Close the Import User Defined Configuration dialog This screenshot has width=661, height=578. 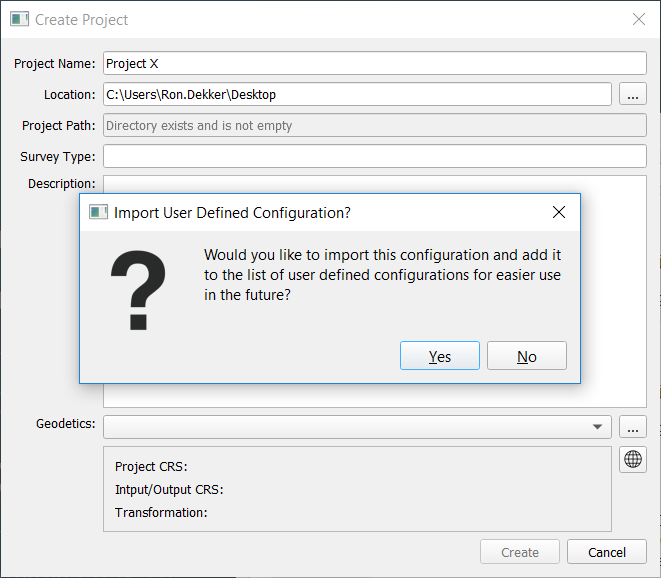point(559,212)
